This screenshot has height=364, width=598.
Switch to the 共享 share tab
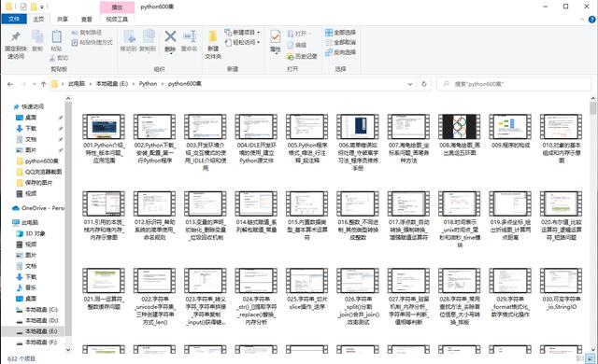(63, 19)
